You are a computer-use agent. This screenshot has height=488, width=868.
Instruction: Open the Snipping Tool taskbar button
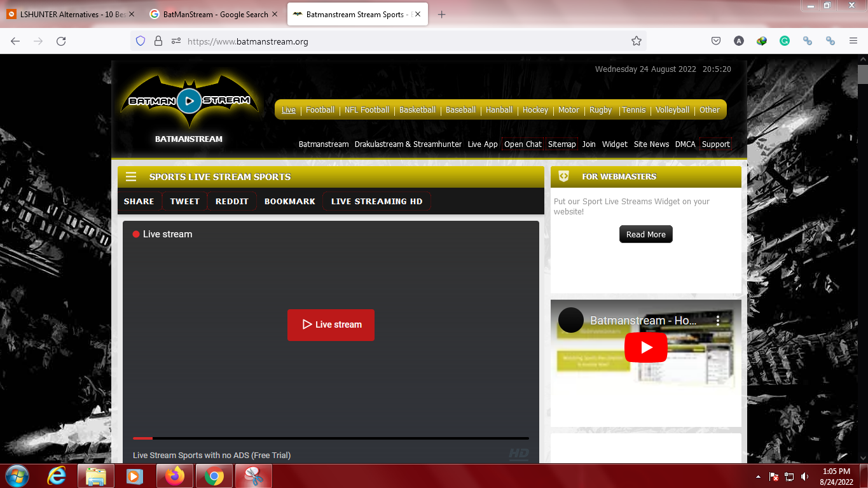(254, 476)
